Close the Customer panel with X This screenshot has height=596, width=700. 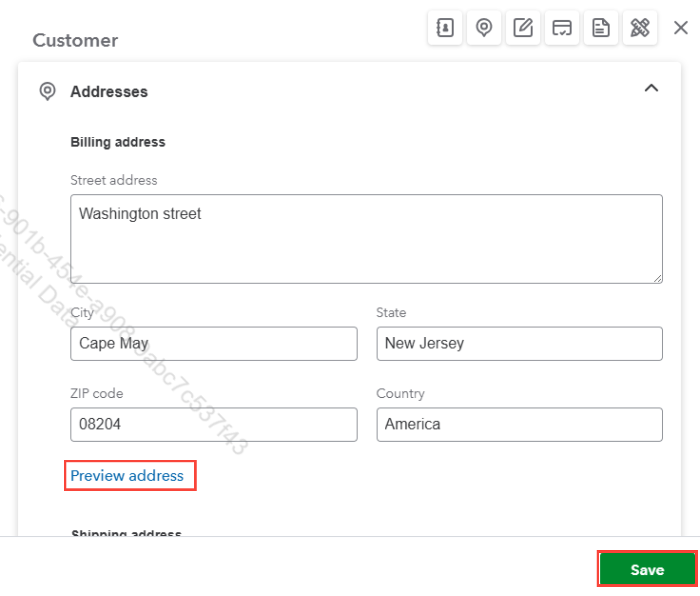[x=680, y=28]
